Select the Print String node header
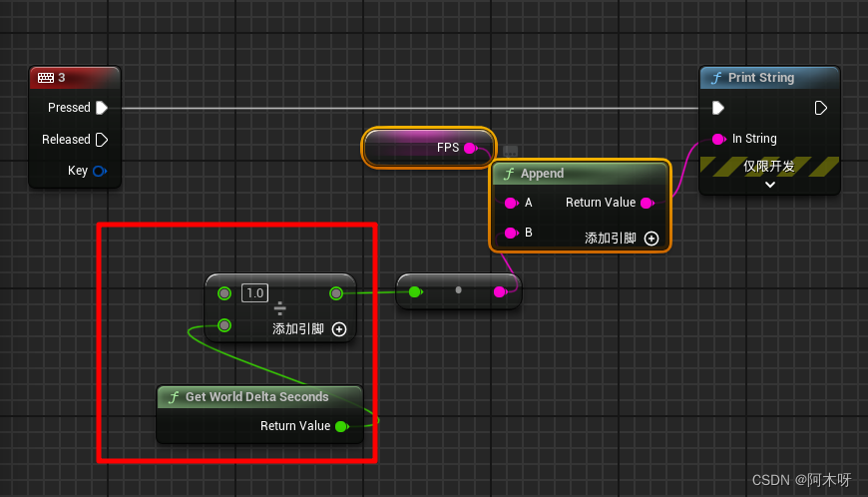The height and width of the screenshot is (497, 868). point(768,78)
